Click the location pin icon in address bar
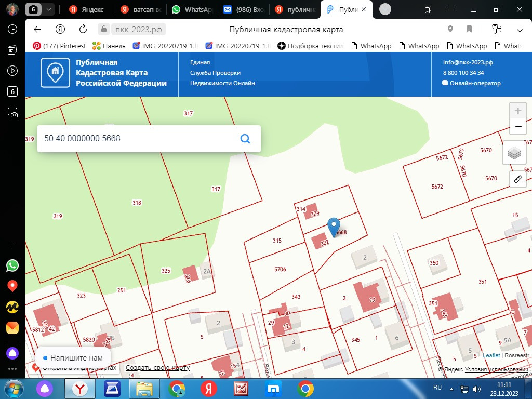Image resolution: width=532 pixels, height=399 pixels. [450, 29]
